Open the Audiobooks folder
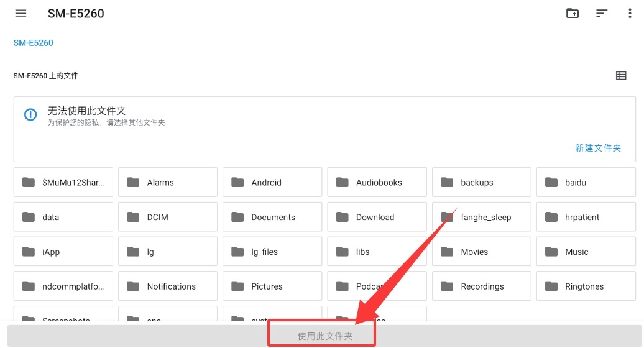The height and width of the screenshot is (348, 644). (377, 182)
